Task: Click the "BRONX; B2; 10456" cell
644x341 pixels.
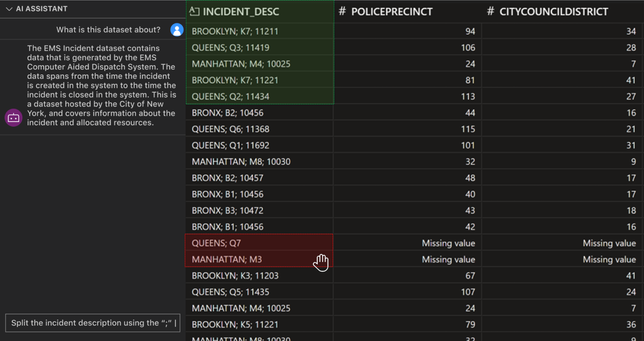Action: pos(227,113)
